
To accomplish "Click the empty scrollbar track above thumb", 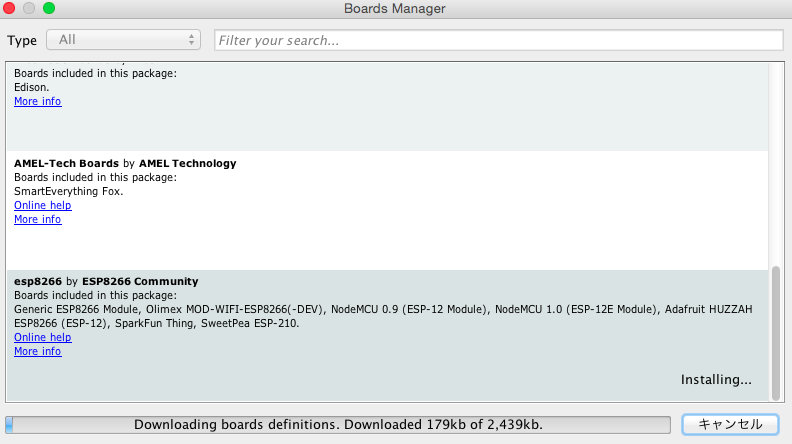I will [x=777, y=160].
